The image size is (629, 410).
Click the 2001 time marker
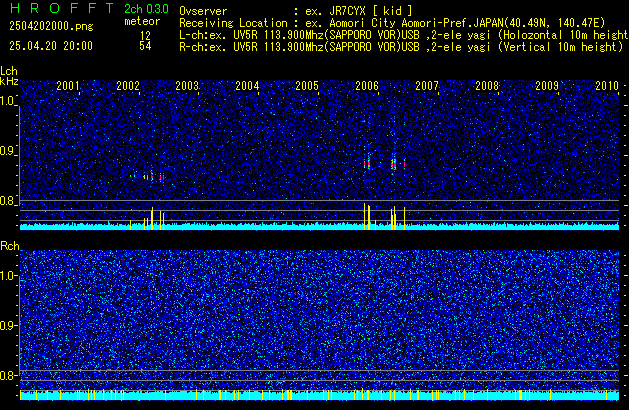pos(68,86)
